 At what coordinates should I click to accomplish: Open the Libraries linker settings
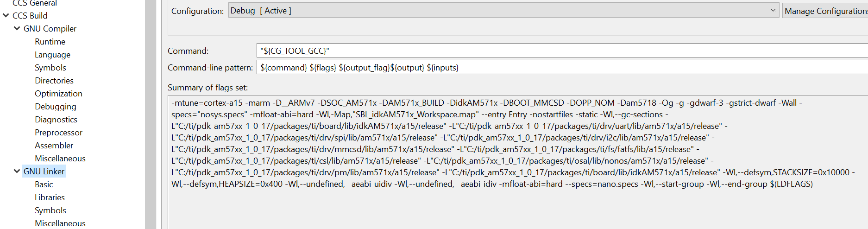point(50,197)
